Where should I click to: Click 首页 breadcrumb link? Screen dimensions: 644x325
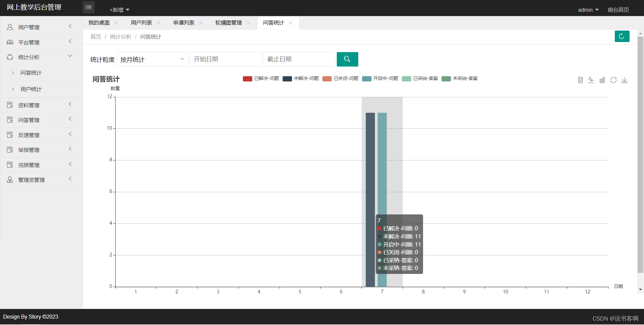(x=96, y=37)
